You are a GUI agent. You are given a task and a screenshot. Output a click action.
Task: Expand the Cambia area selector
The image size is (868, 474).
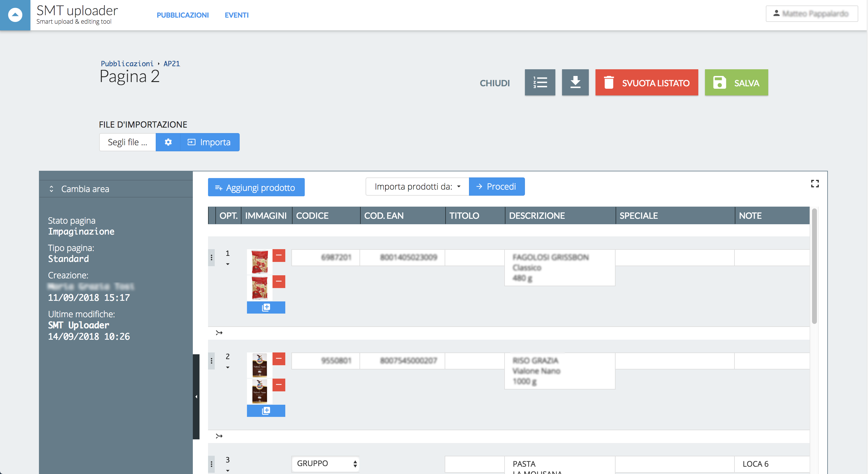(116, 189)
